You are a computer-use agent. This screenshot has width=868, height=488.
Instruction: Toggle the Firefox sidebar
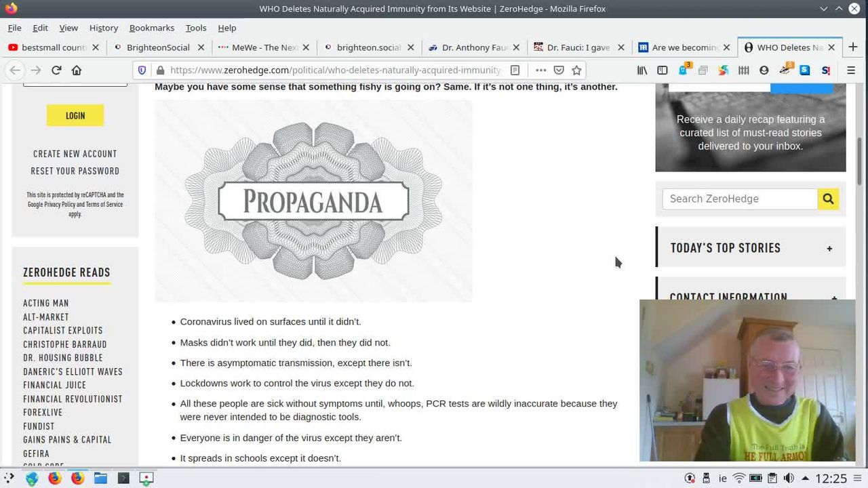tap(663, 70)
